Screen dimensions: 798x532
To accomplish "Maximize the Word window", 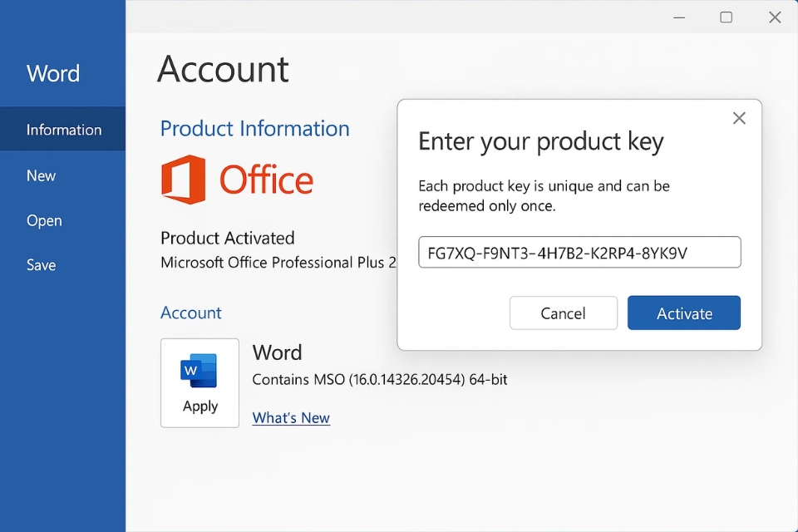I will 727,17.
